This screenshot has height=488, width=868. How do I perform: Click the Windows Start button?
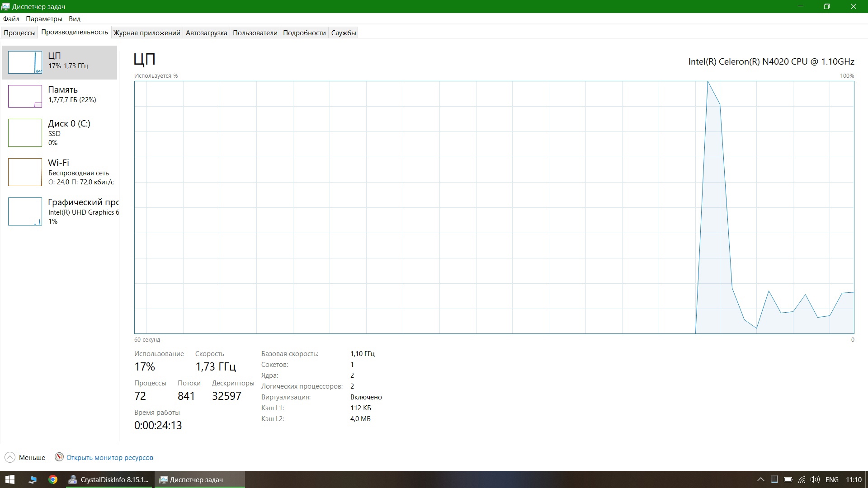10,479
